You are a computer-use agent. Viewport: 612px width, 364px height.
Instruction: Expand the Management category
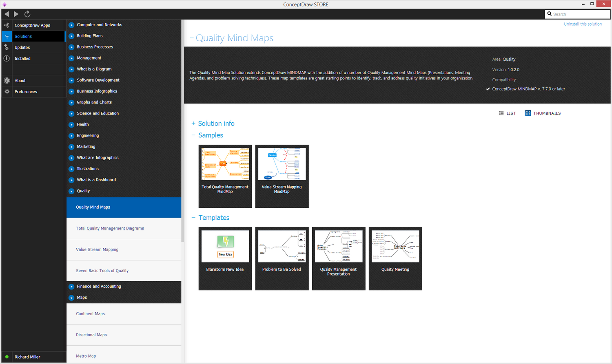[71, 58]
